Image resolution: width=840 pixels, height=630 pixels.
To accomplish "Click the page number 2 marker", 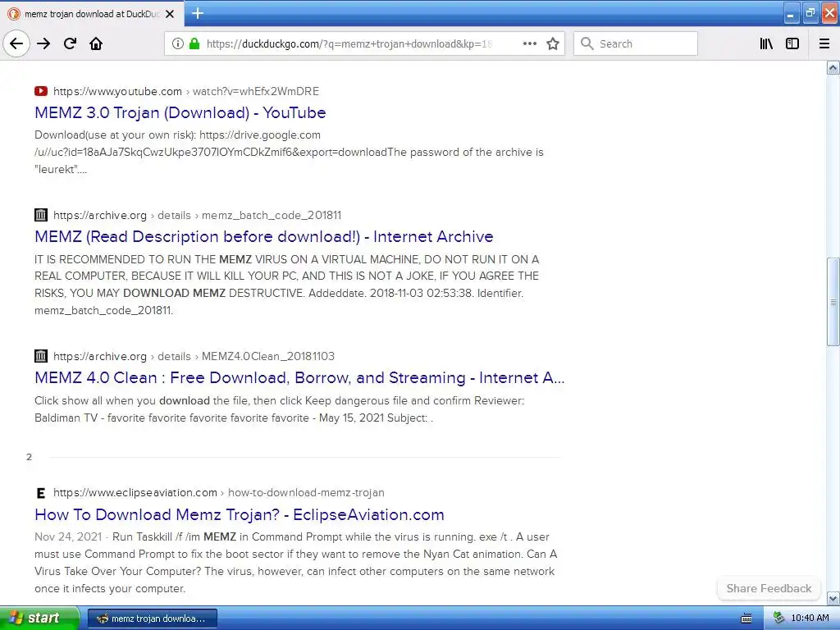I will (29, 457).
